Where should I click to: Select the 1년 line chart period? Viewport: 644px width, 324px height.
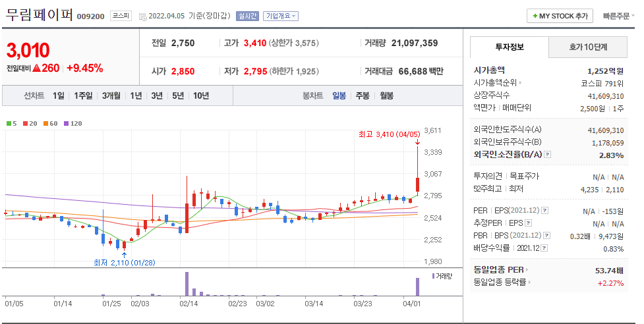136,95
